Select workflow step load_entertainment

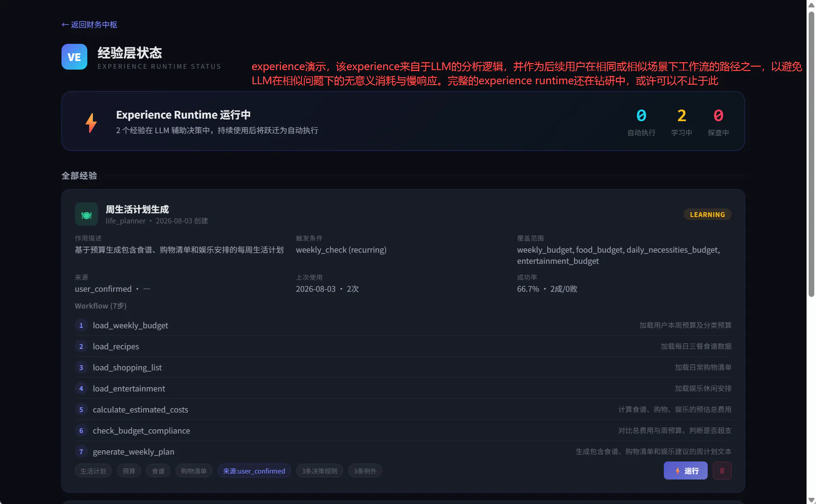pos(403,388)
